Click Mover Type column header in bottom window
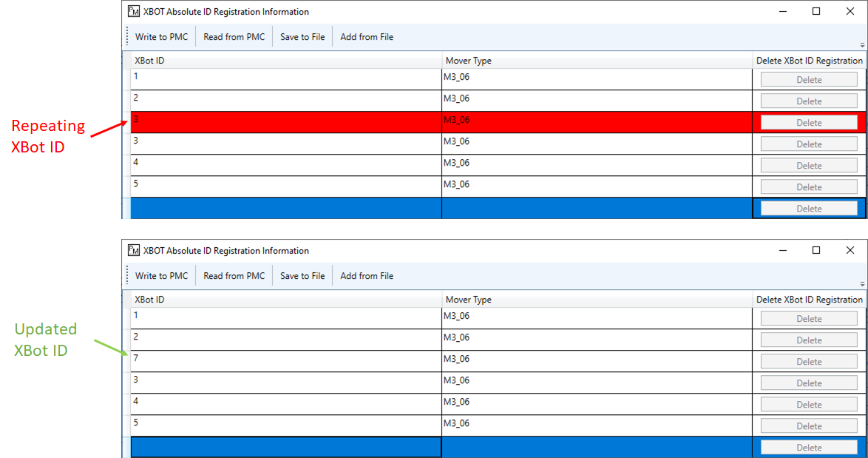The image size is (868, 458). [596, 300]
